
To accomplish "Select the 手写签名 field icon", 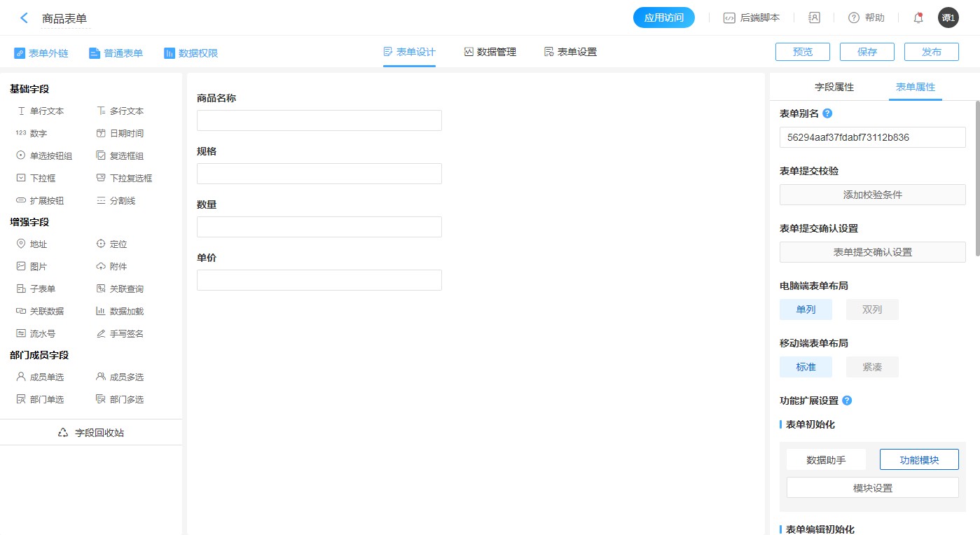I will coord(101,334).
